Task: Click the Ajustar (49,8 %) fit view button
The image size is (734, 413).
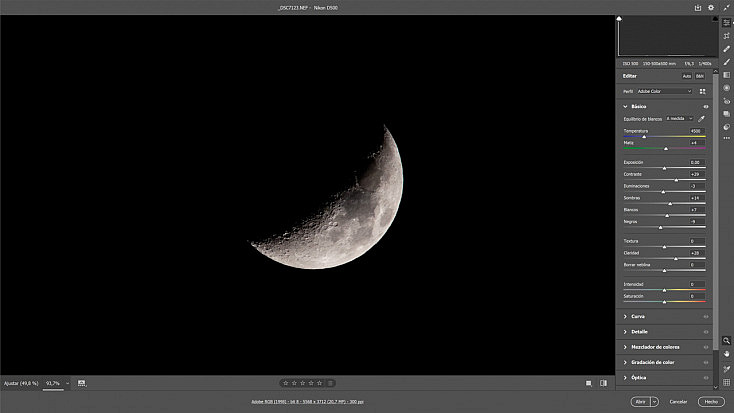Action: click(21, 383)
